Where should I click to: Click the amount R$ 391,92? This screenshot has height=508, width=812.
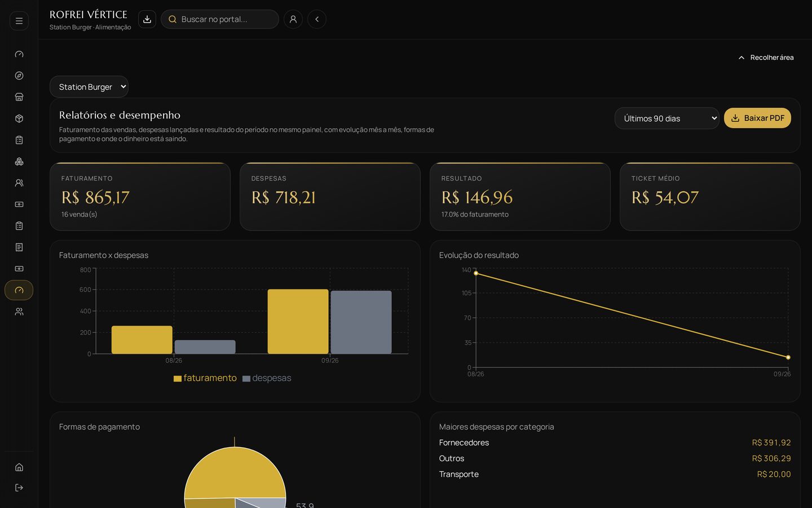[771, 443]
